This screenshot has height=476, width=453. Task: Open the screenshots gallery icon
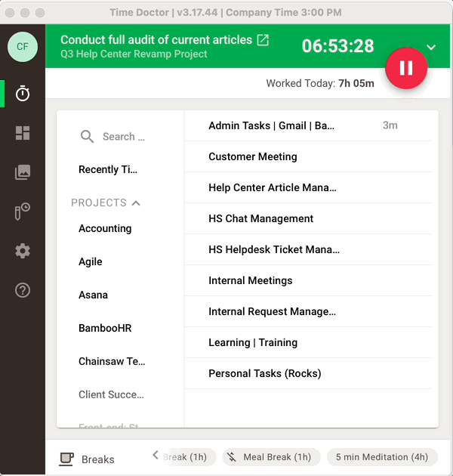pyautogui.click(x=23, y=172)
